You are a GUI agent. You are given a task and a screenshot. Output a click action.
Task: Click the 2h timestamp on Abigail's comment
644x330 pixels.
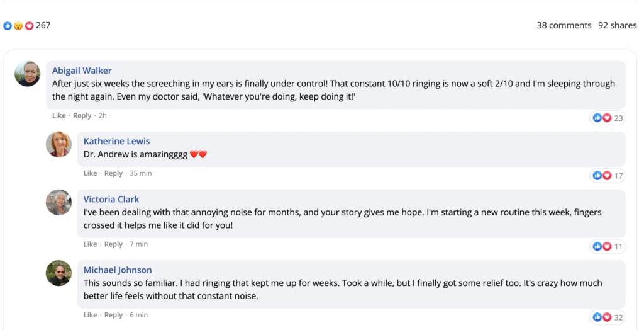click(103, 116)
